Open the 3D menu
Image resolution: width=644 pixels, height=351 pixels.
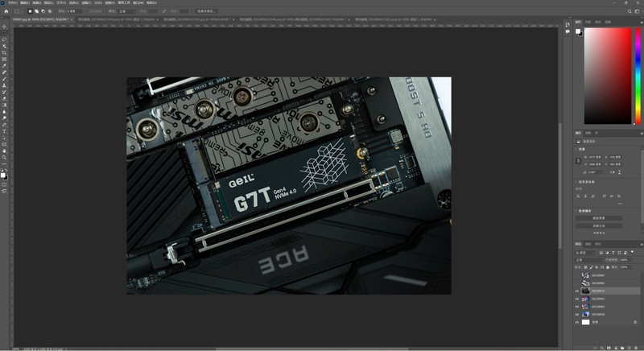98,2
